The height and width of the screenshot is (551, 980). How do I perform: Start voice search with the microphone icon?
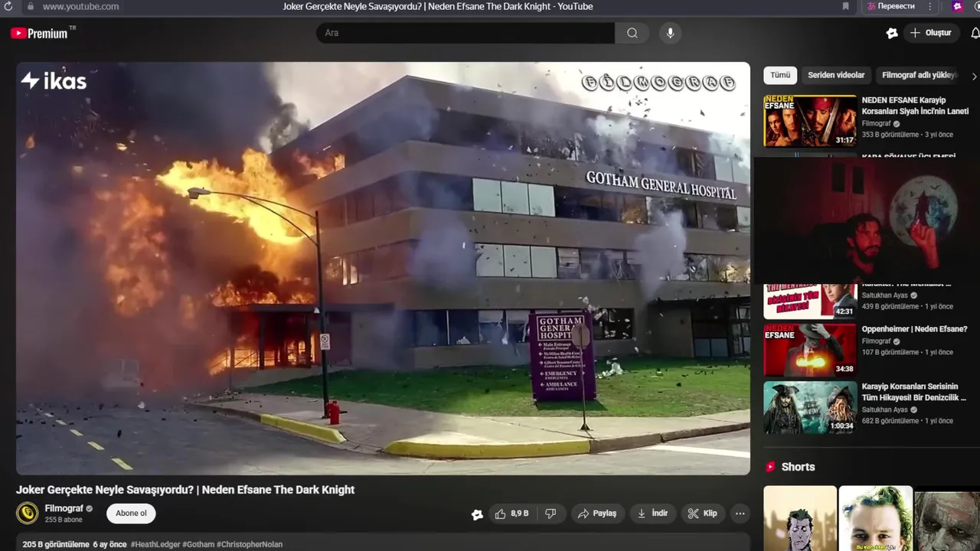(x=670, y=33)
